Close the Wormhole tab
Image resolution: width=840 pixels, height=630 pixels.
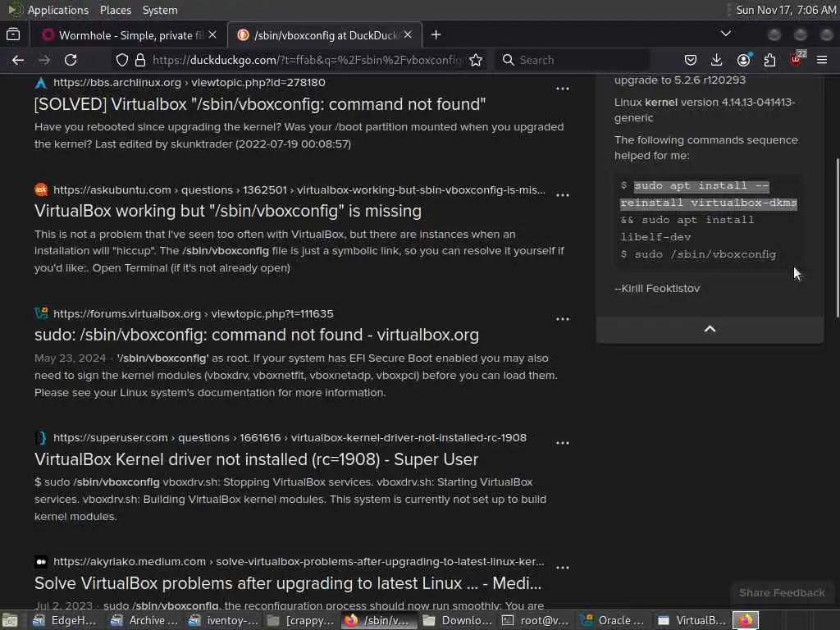[x=212, y=34]
